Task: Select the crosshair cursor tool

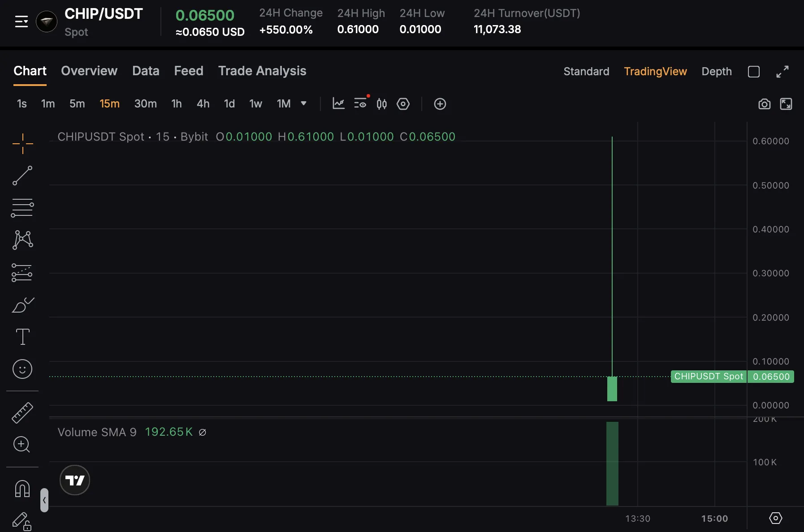Action: point(22,144)
